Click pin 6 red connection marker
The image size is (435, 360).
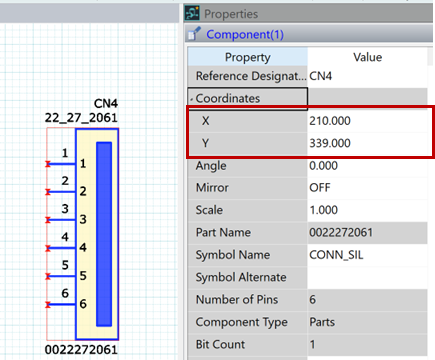pyautogui.click(x=48, y=304)
